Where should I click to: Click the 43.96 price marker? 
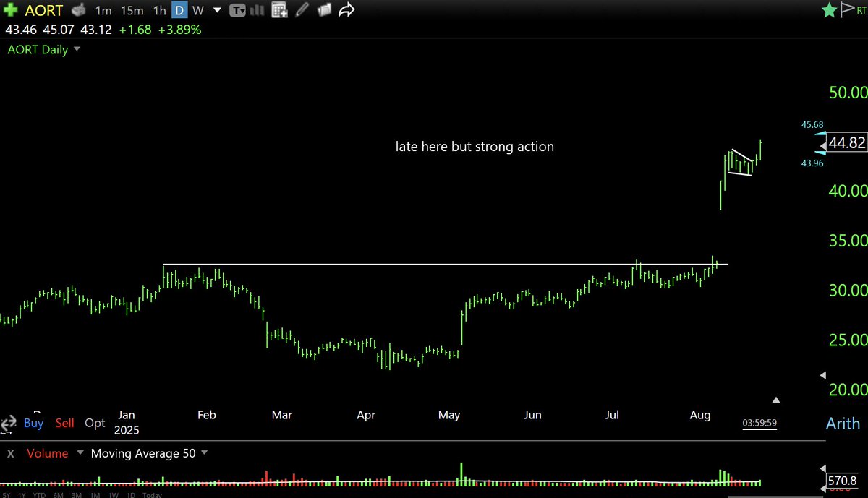click(x=812, y=163)
